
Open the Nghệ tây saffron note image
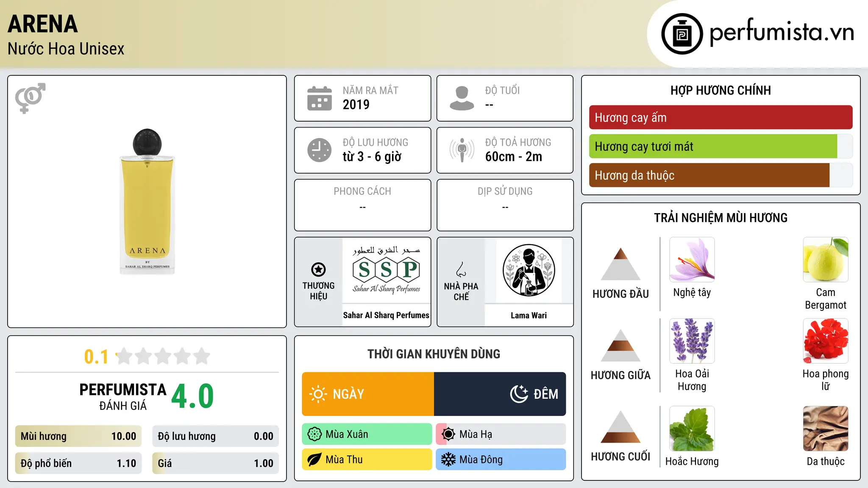coord(692,260)
